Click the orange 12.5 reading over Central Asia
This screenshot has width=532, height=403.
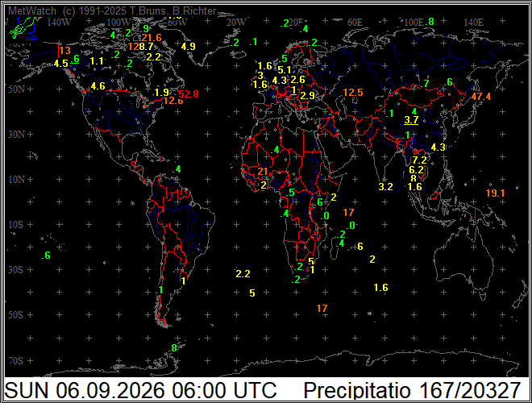[x=353, y=92]
